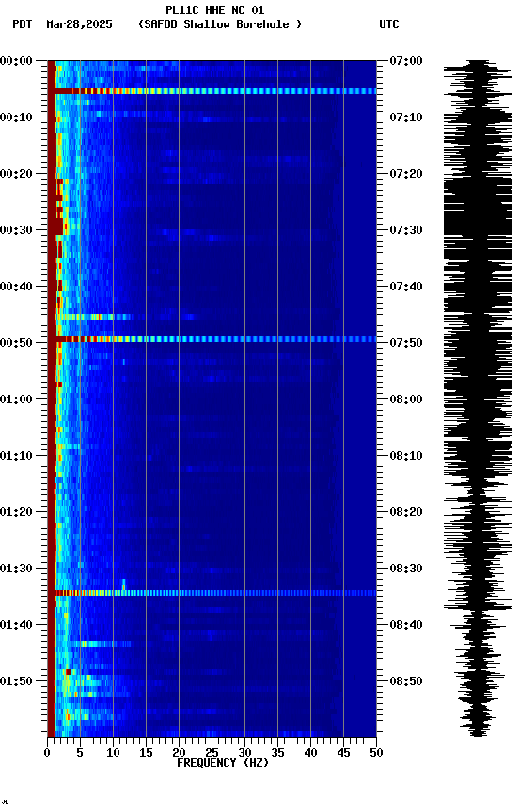The image size is (519, 812).
Task: Click the frequency axis tick label '25'
Action: pos(212,753)
